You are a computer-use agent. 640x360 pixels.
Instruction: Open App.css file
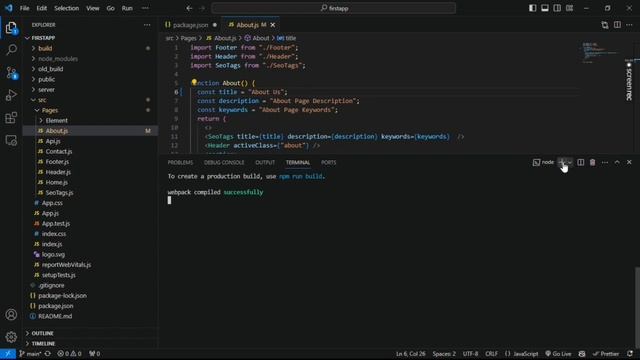click(90, 203)
